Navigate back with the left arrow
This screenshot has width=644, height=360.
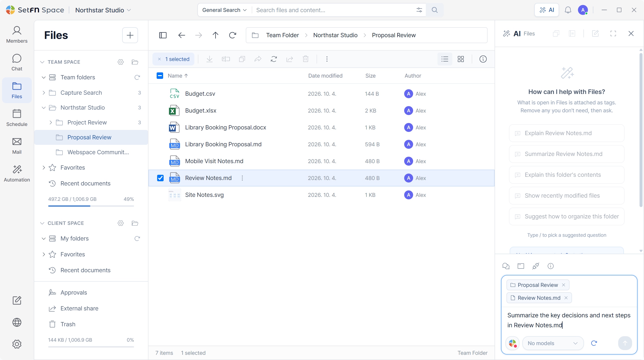pyautogui.click(x=181, y=35)
